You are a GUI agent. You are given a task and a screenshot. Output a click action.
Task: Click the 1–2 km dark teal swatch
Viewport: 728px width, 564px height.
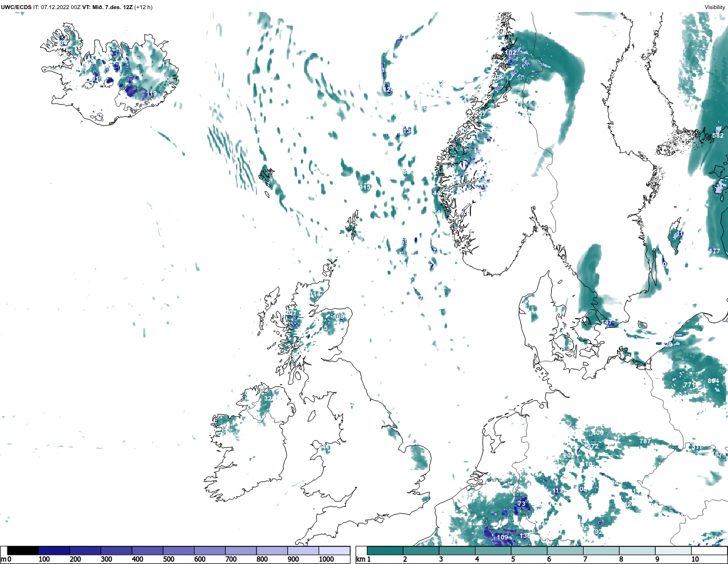[385, 551]
